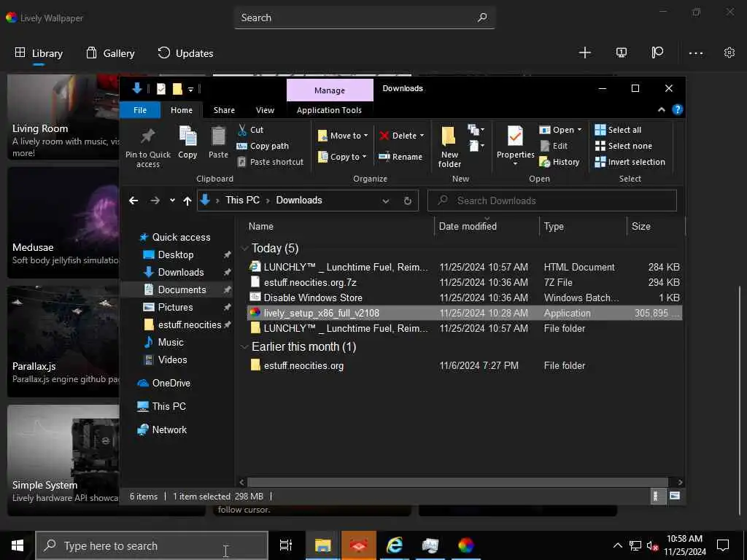Click Select none in ribbon
Viewport: 747px width, 560px height.
[624, 146]
